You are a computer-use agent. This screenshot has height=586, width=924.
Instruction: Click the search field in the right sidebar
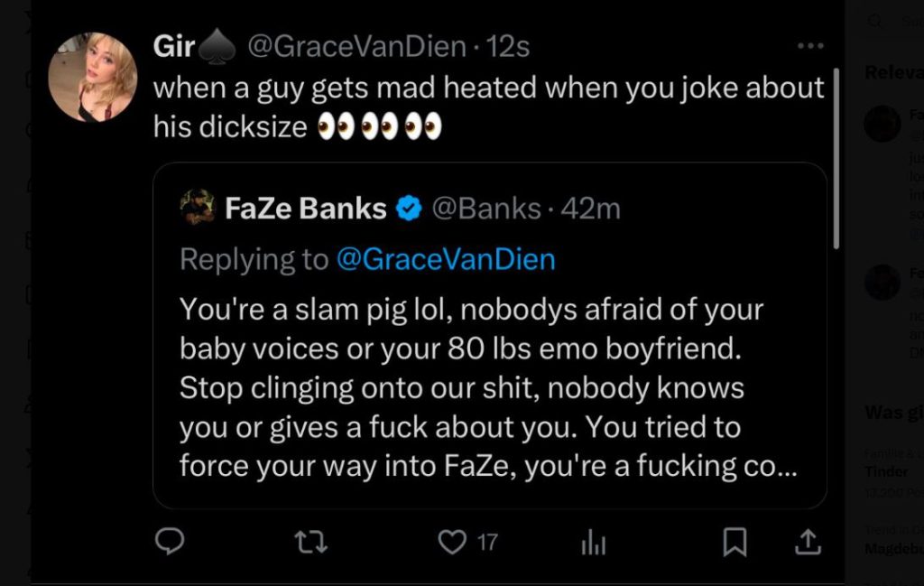[x=902, y=22]
